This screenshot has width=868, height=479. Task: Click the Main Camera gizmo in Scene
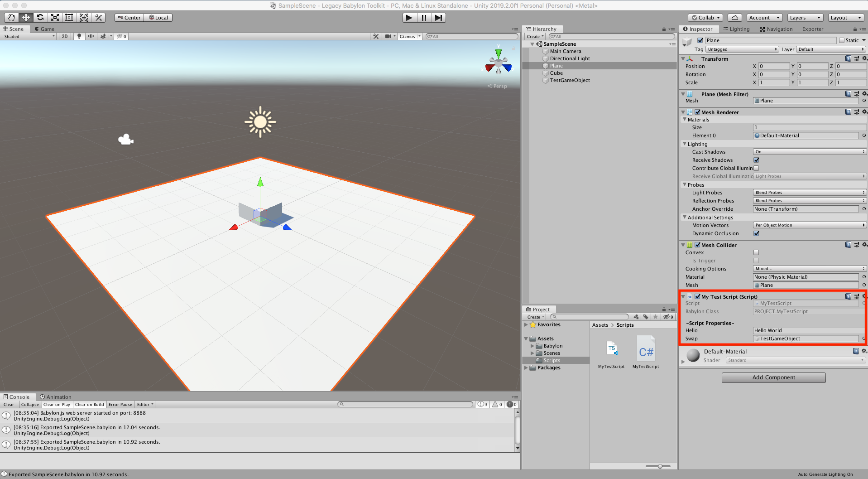point(126,139)
